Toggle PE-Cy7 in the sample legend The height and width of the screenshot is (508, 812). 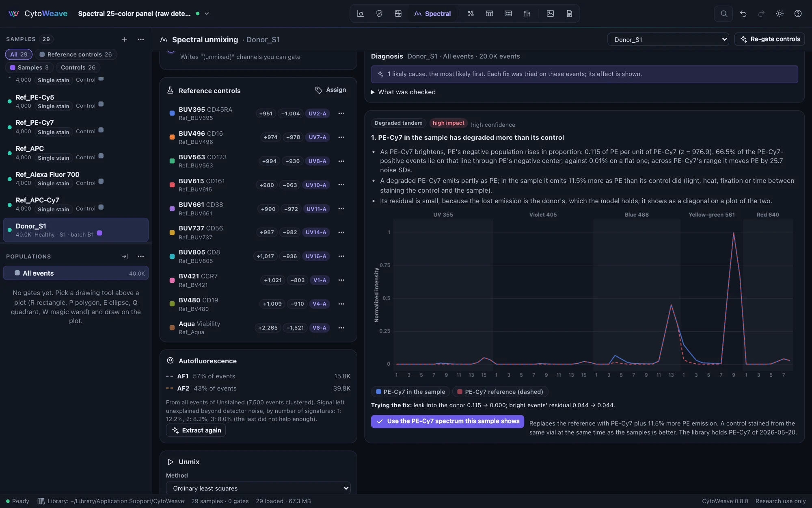[x=410, y=392]
